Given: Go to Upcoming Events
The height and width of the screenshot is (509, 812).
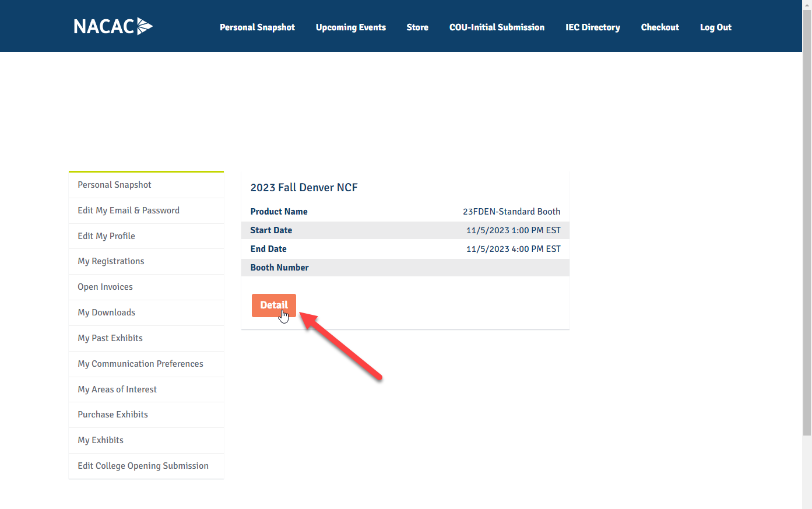Looking at the screenshot, I should tap(351, 27).
